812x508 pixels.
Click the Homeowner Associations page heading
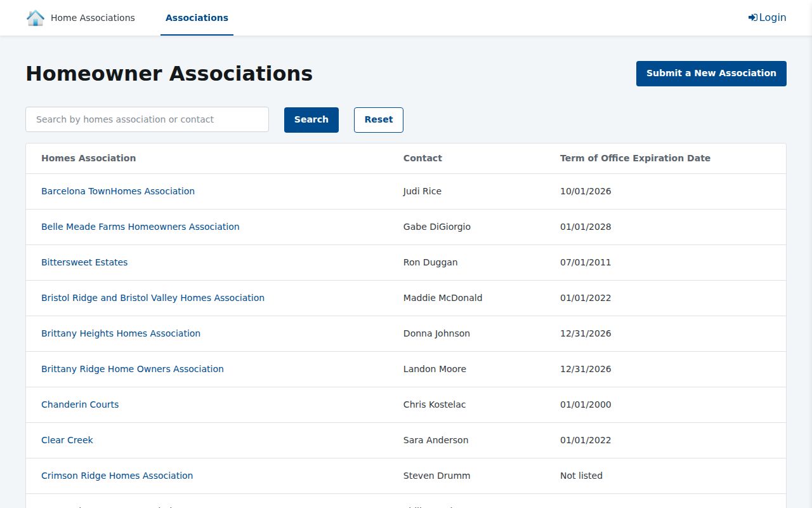(x=169, y=74)
